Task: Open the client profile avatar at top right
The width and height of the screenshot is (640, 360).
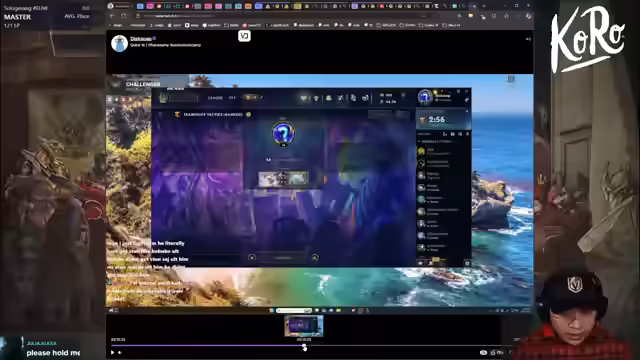Action: (425, 97)
